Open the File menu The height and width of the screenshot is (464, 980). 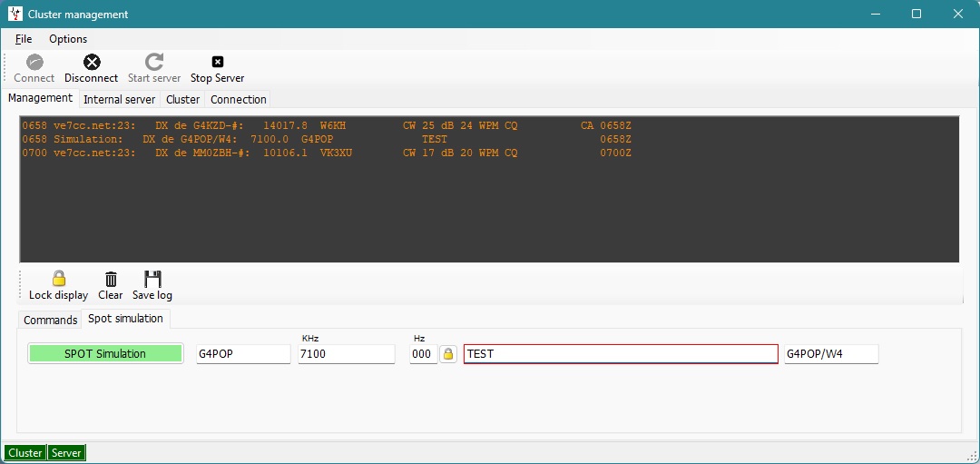click(x=24, y=39)
